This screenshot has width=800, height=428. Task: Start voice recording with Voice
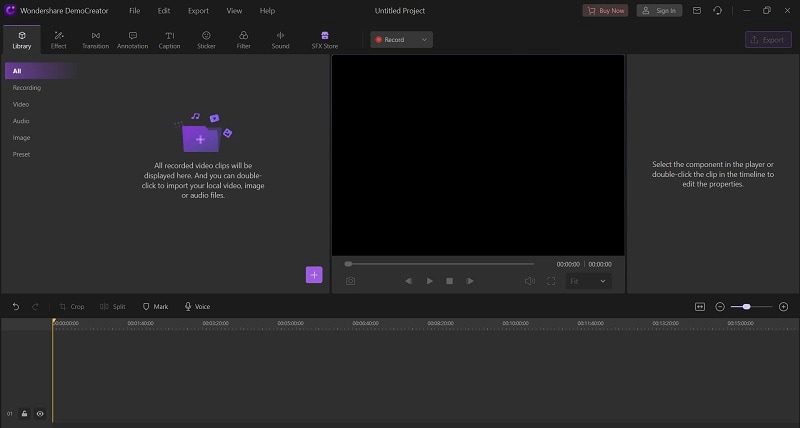pyautogui.click(x=197, y=307)
